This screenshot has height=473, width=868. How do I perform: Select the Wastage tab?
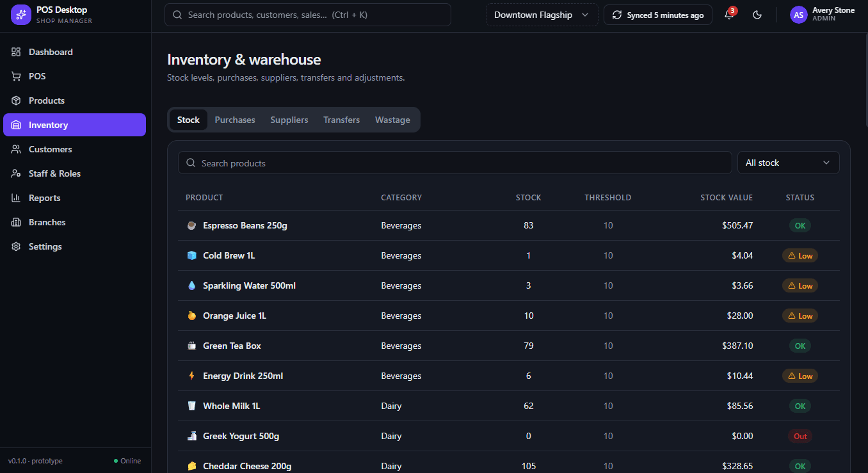click(392, 120)
